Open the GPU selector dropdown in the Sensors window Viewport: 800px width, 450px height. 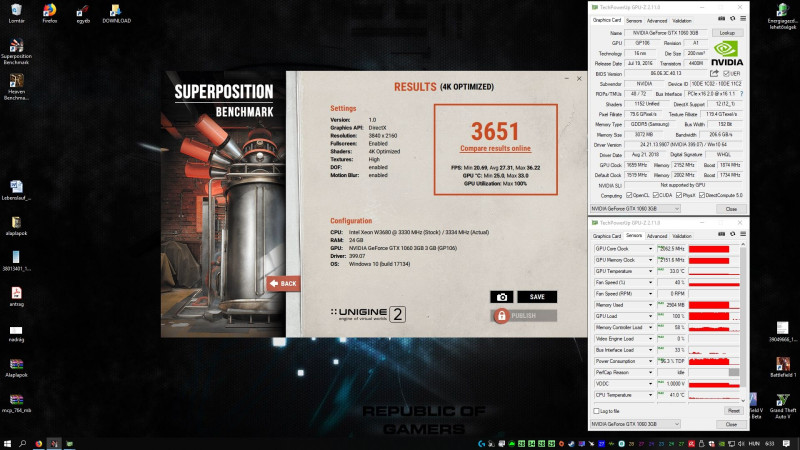(635, 424)
